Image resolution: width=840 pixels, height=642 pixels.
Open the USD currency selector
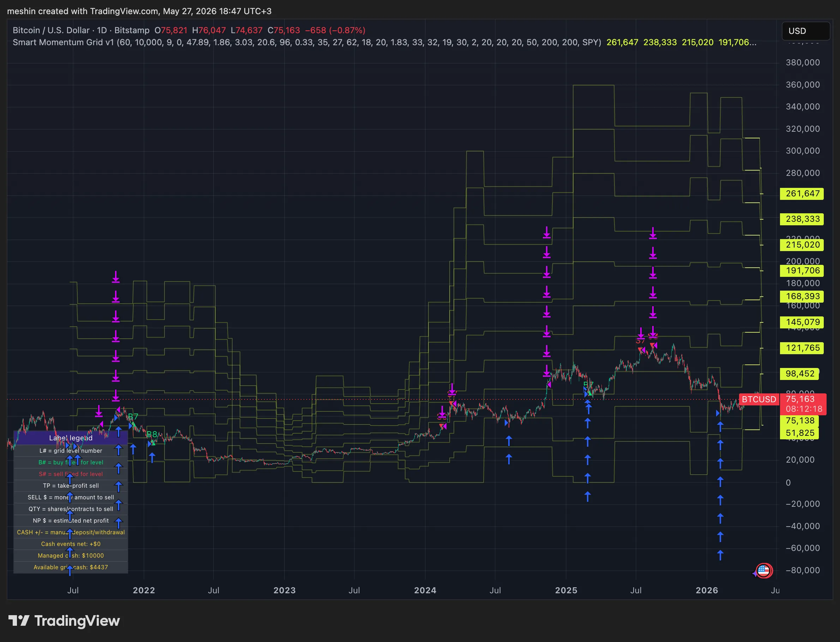click(x=806, y=31)
